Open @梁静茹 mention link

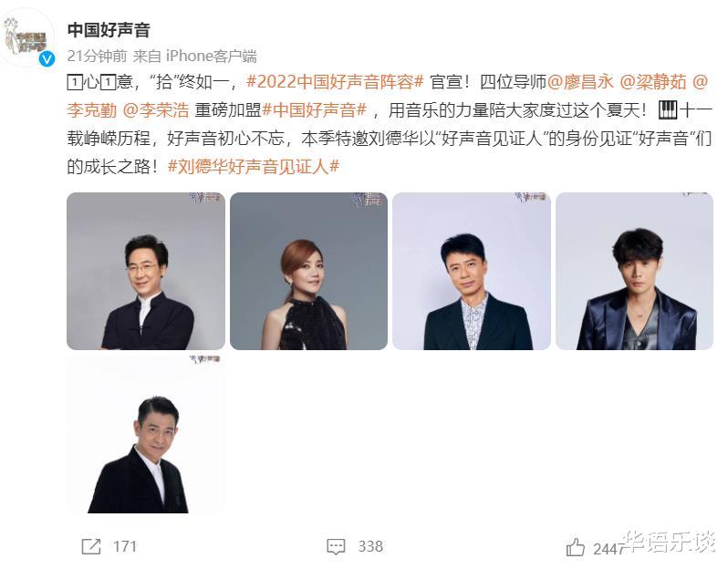pos(653,82)
